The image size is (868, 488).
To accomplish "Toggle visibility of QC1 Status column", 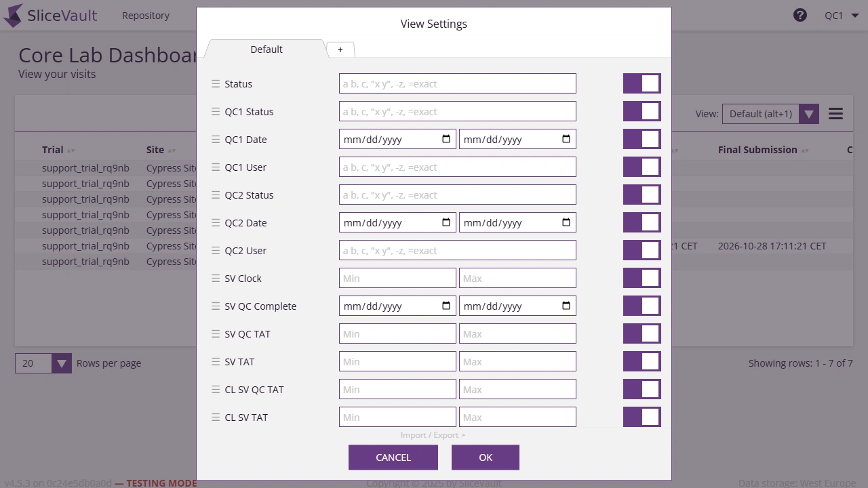I will (x=642, y=112).
